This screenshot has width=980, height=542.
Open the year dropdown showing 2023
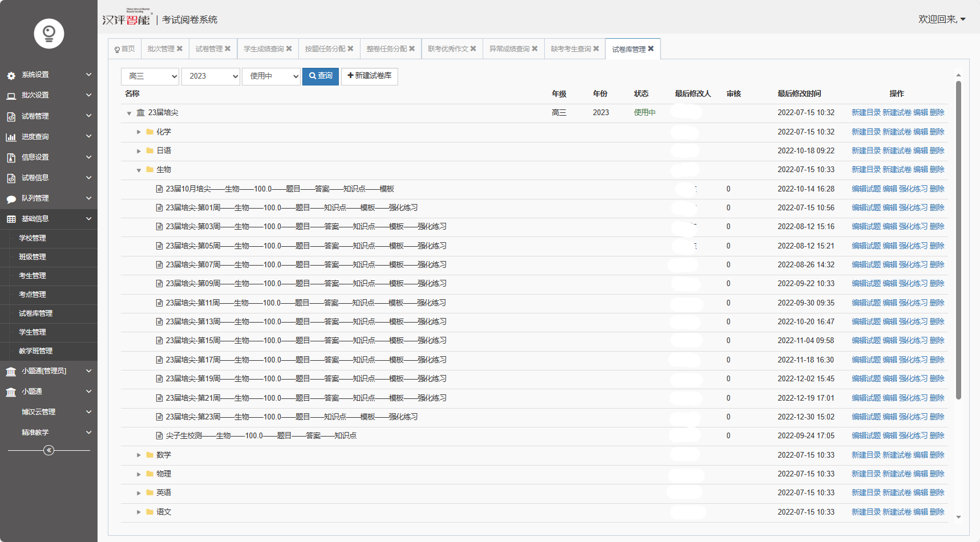click(210, 76)
